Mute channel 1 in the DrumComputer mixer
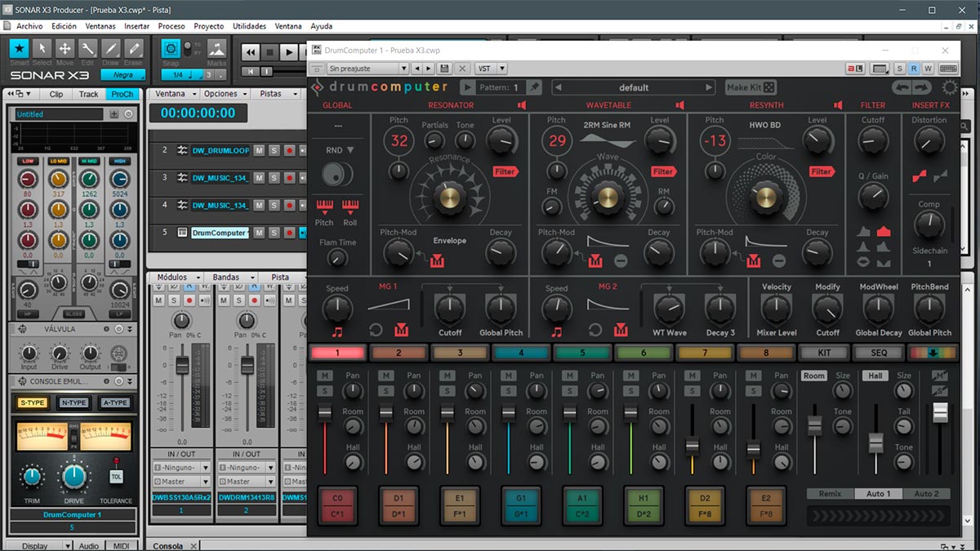Viewport: 980px width, 551px height. 325,375
